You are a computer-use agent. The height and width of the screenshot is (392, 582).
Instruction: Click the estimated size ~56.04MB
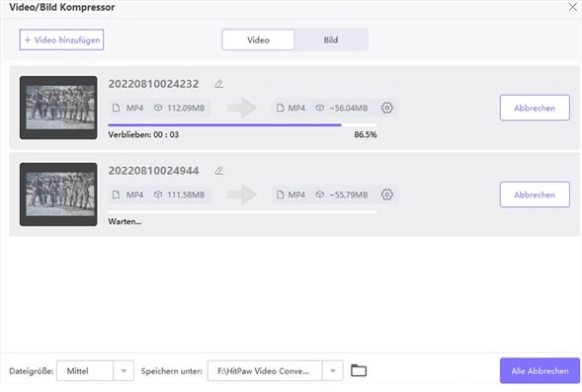tap(349, 109)
